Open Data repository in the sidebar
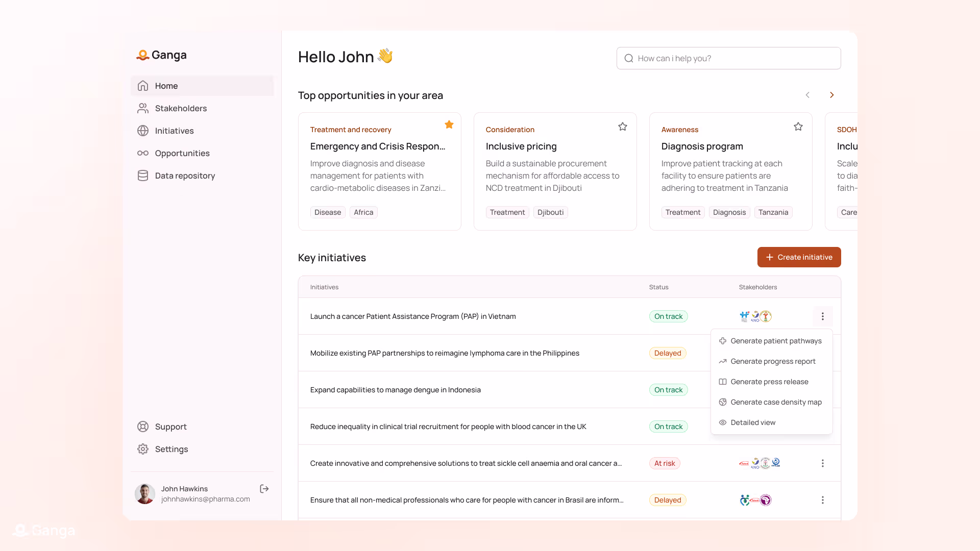The image size is (980, 551). pyautogui.click(x=185, y=176)
